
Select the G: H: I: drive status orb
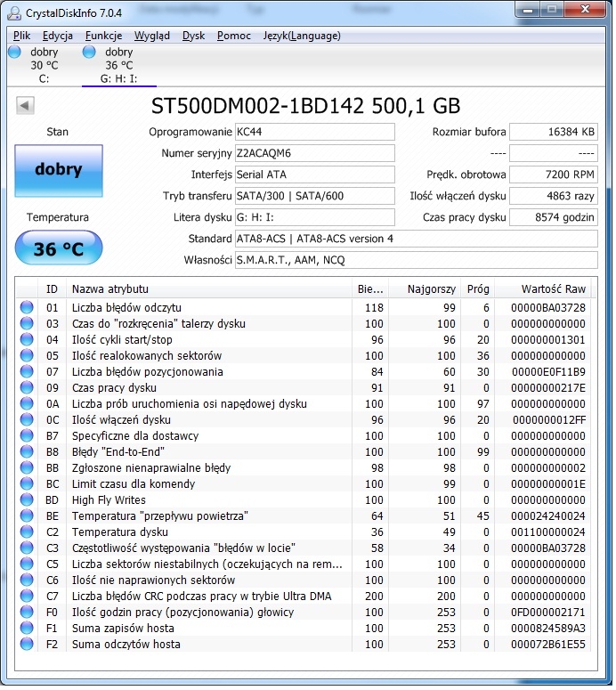click(x=89, y=52)
